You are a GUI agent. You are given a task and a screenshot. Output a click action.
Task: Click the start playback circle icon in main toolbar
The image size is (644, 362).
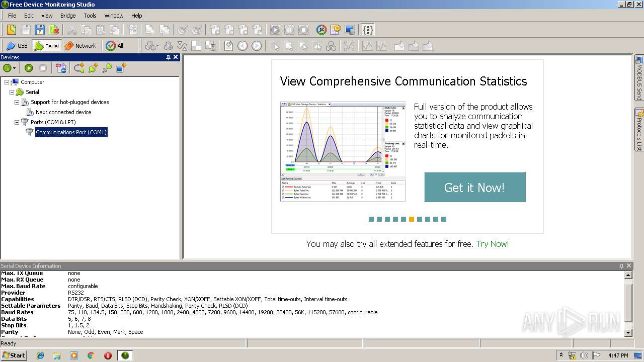275,30
